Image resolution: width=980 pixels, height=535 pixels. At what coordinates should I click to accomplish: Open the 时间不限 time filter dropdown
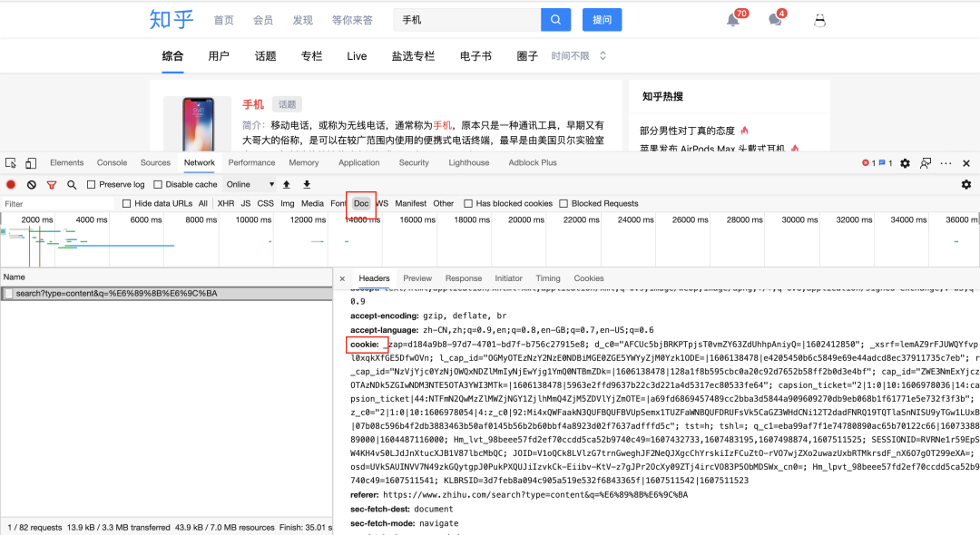(579, 55)
